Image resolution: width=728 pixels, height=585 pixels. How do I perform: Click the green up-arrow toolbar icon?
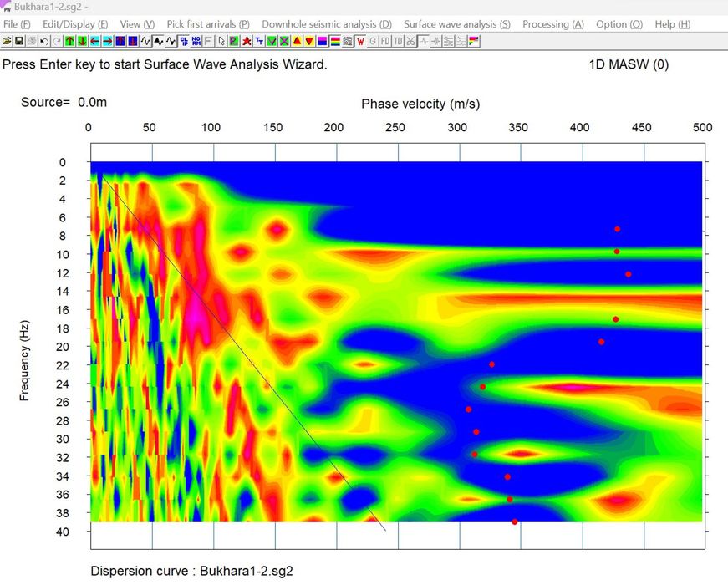coord(69,41)
